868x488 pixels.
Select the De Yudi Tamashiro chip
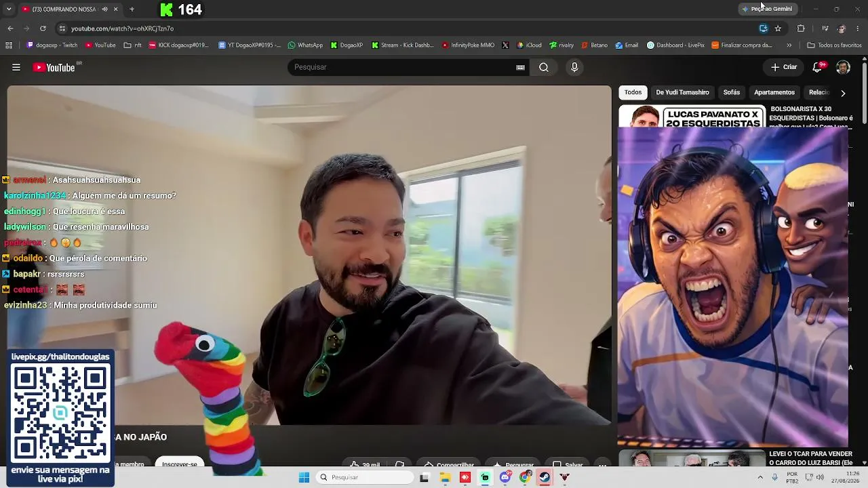(x=682, y=92)
